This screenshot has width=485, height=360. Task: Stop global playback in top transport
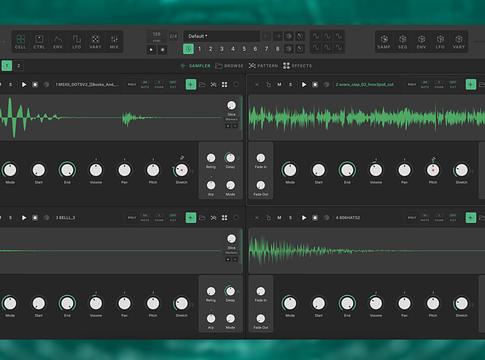point(162,50)
